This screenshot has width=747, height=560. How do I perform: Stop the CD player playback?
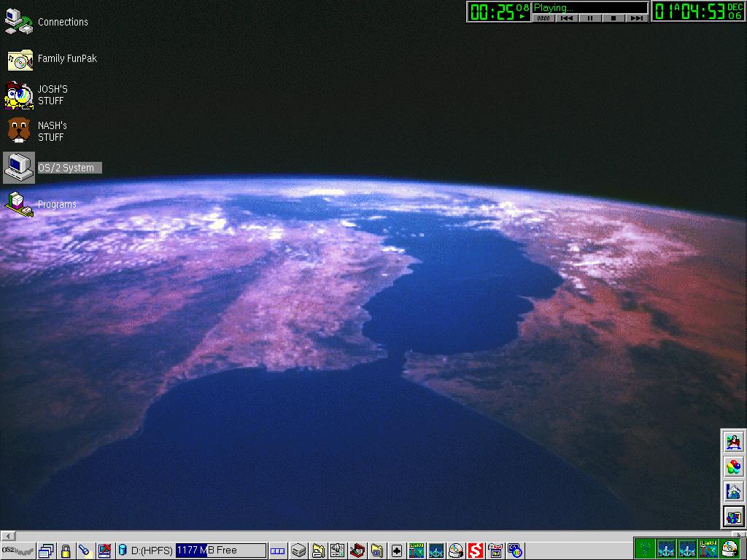point(614,18)
